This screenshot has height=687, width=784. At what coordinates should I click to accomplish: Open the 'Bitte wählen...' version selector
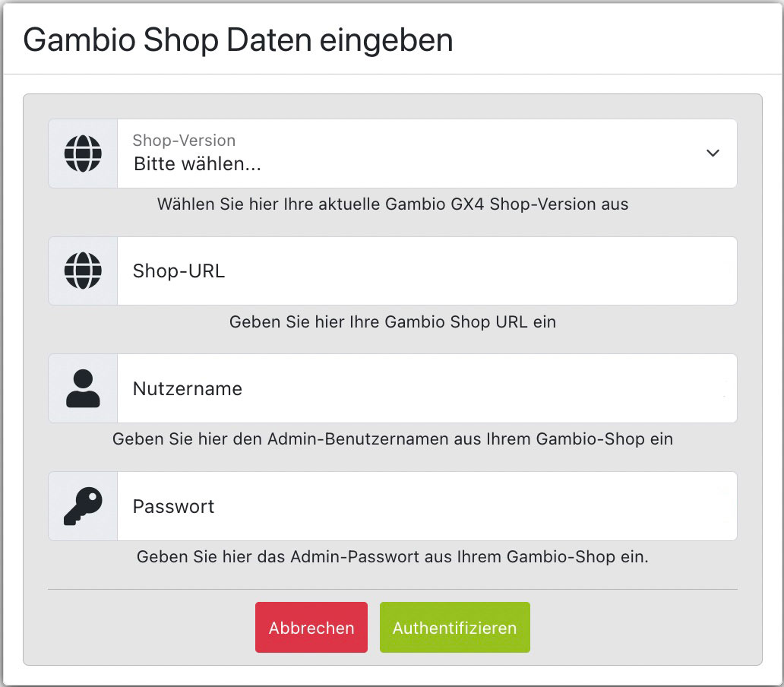point(427,154)
